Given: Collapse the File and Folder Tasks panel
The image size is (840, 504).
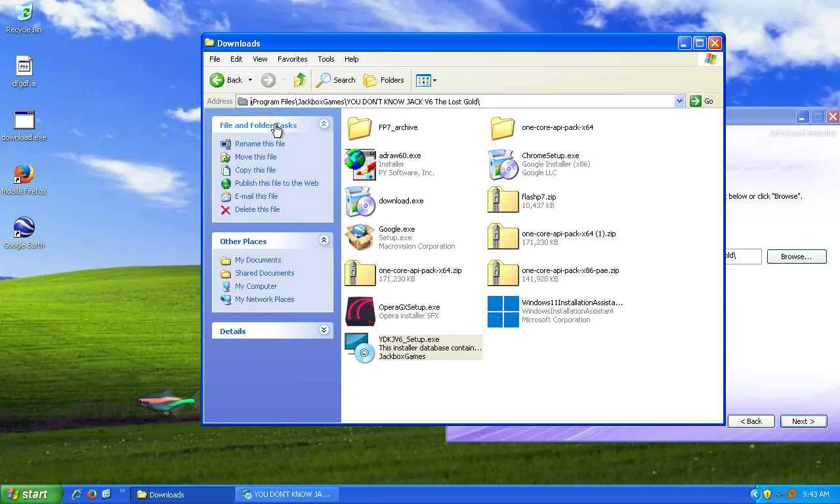Looking at the screenshot, I should (x=324, y=124).
